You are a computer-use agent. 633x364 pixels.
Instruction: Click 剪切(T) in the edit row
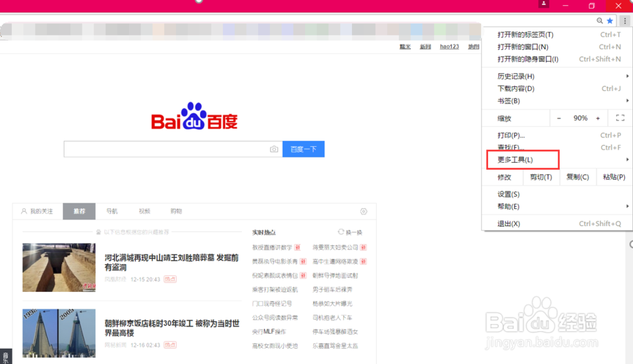[541, 177]
